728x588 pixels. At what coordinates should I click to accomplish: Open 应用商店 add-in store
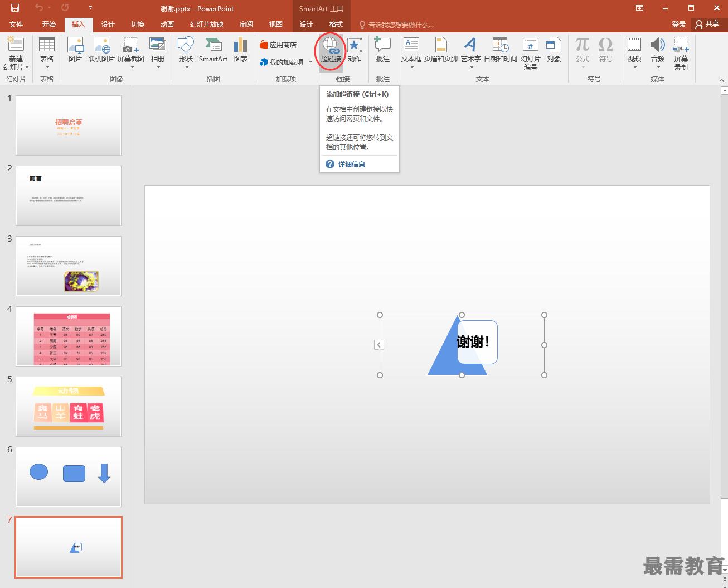278,45
